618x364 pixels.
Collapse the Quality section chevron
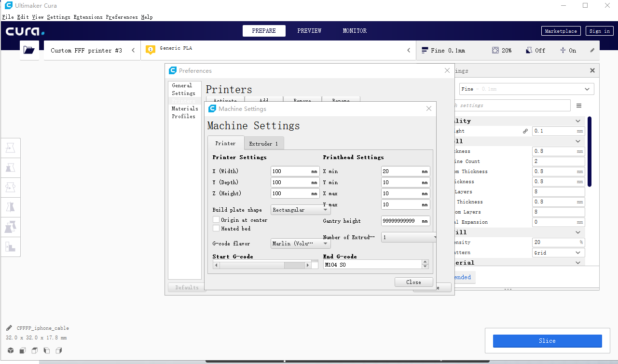578,121
